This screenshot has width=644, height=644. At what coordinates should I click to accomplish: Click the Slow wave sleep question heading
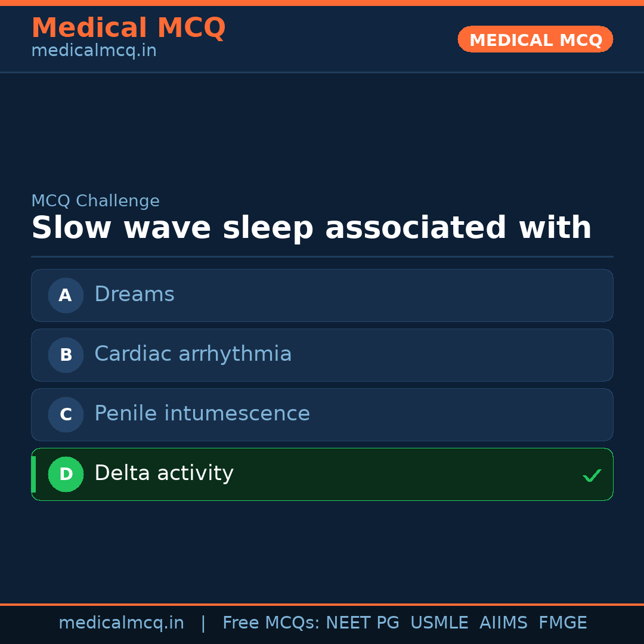311,228
